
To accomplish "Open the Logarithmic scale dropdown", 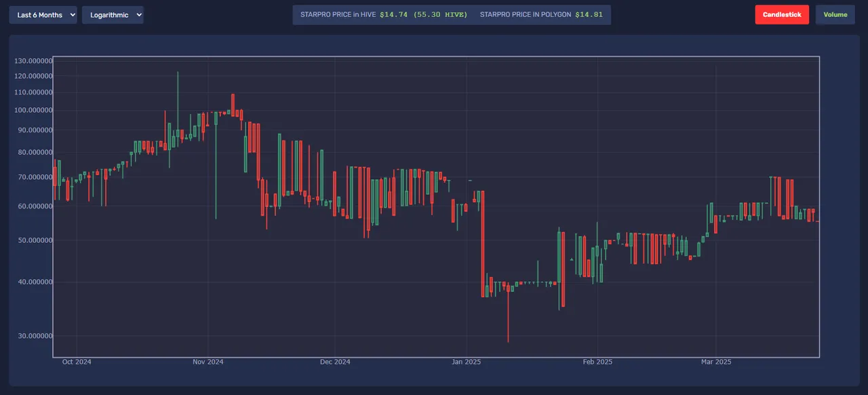I will tap(113, 15).
